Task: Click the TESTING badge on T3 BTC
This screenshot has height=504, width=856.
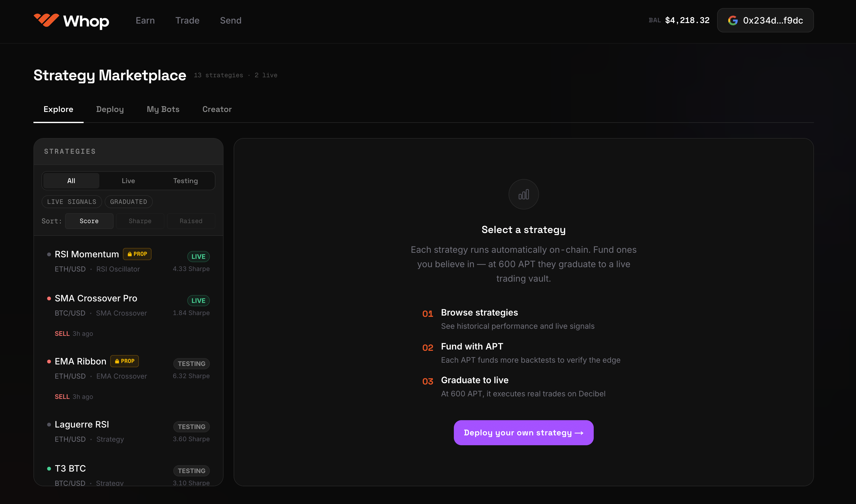Action: pos(191,471)
